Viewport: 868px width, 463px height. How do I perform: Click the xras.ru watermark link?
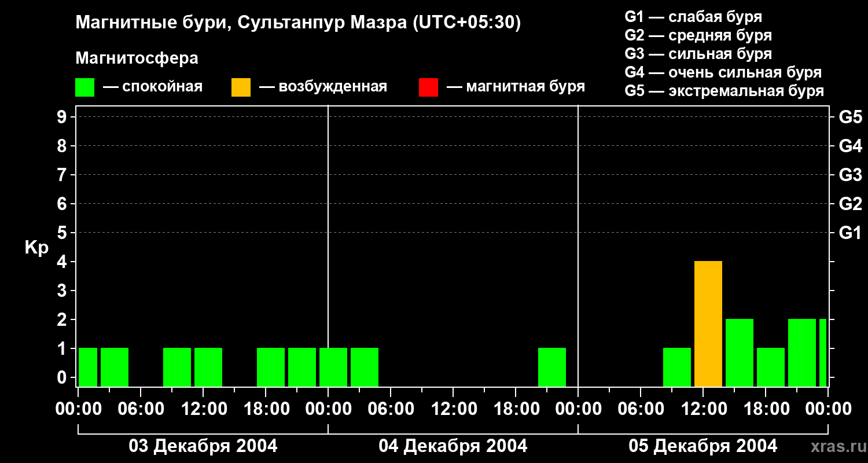pos(836,446)
